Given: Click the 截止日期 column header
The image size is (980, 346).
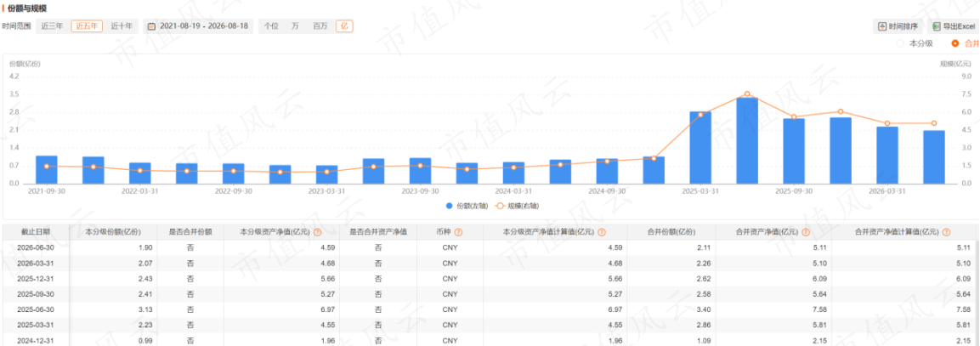Looking at the screenshot, I should [37, 231].
